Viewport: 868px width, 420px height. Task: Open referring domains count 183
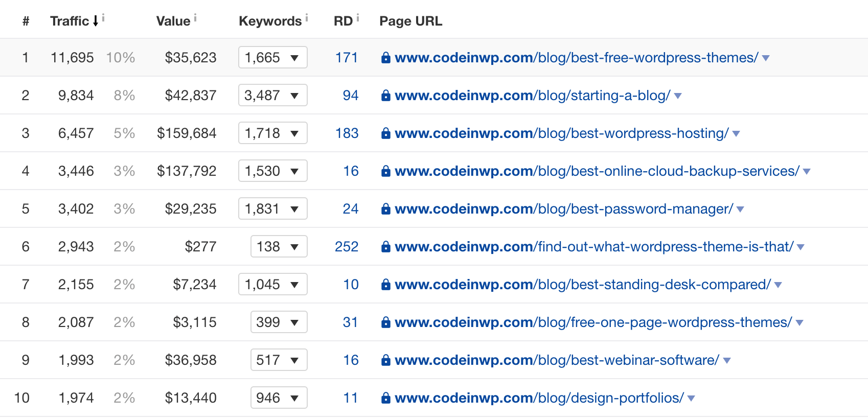pyautogui.click(x=347, y=133)
